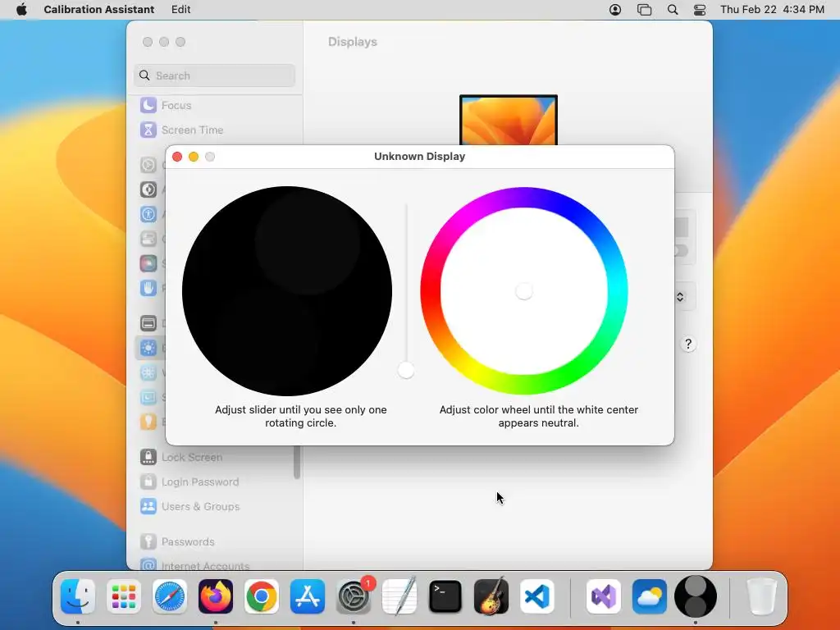The image size is (840, 630).
Task: Select Users & Groups in Settings sidebar
Action: (214, 506)
